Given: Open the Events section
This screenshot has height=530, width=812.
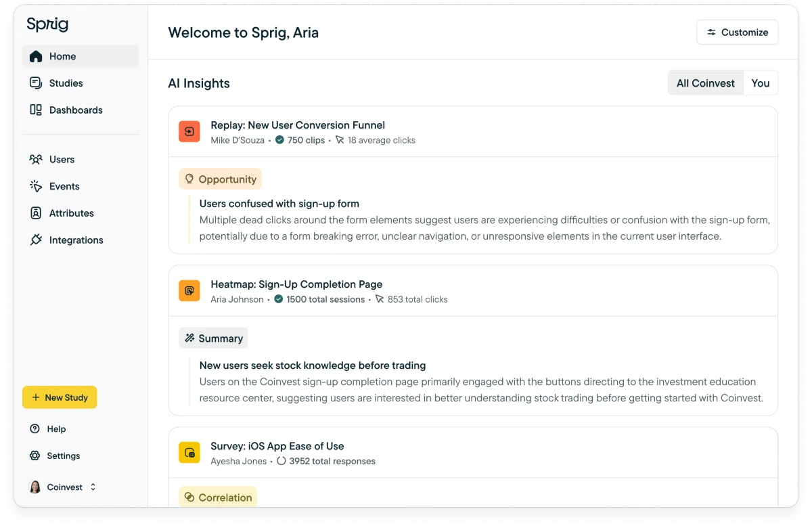Looking at the screenshot, I should 64,186.
